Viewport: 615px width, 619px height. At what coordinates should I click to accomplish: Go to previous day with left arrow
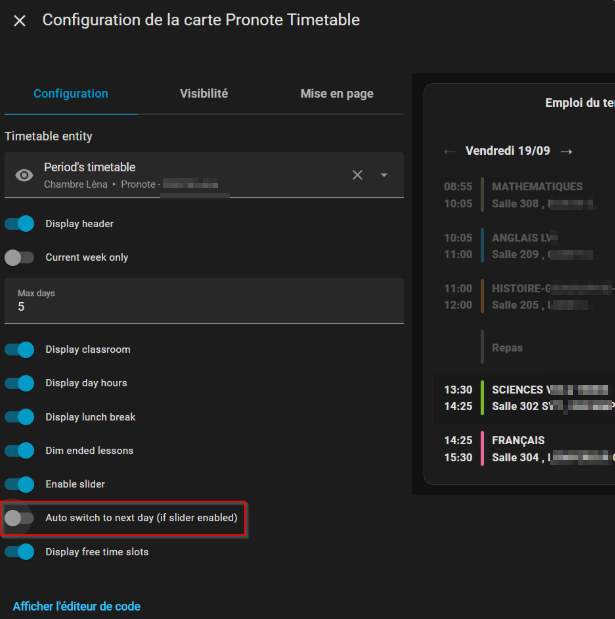pos(449,151)
